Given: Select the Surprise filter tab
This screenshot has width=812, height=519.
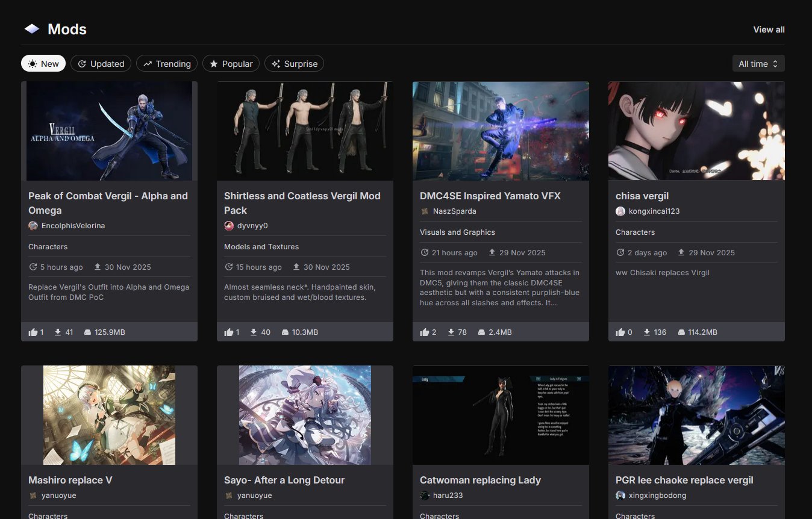Looking at the screenshot, I should [x=294, y=63].
